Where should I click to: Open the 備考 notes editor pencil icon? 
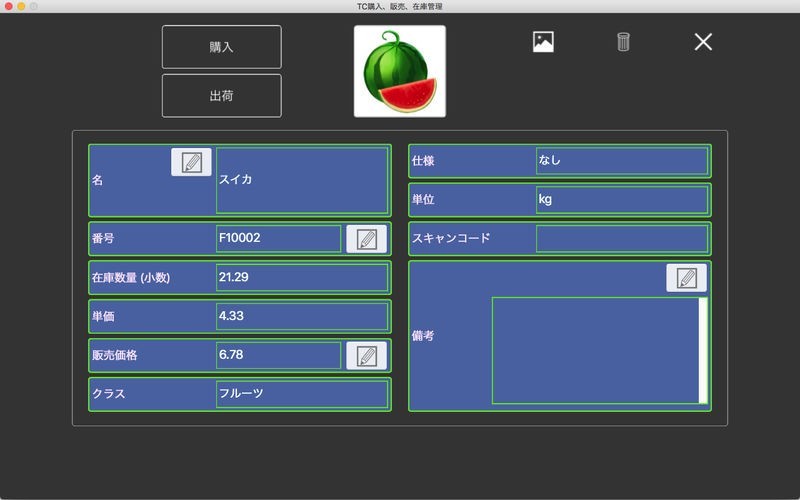pyautogui.click(x=686, y=279)
